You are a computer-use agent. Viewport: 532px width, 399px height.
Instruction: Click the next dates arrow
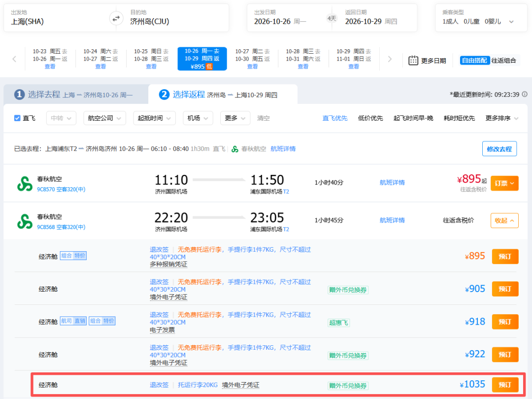[390, 59]
